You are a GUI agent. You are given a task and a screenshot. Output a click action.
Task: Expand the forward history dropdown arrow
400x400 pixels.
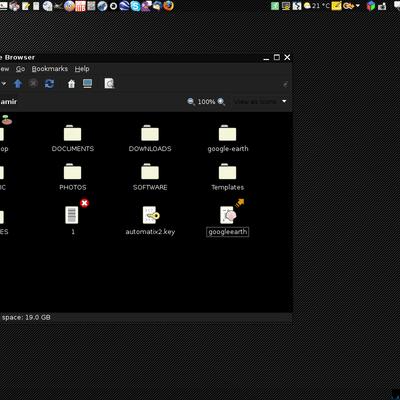(4, 83)
